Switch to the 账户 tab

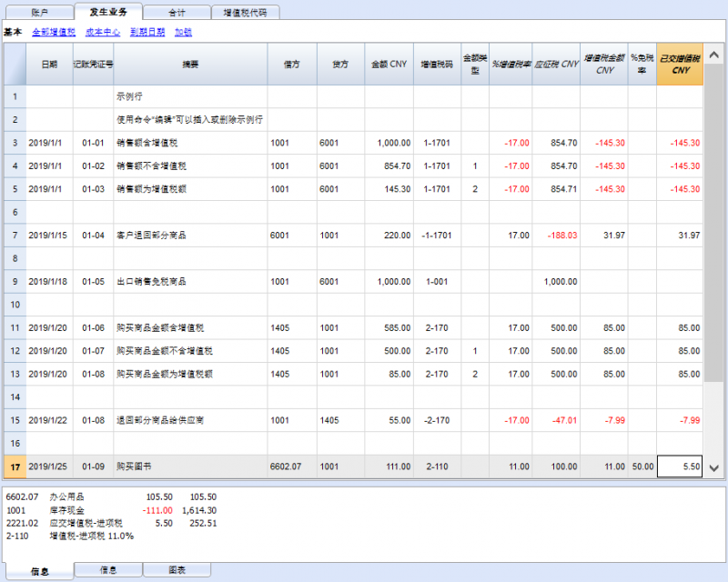(40, 13)
